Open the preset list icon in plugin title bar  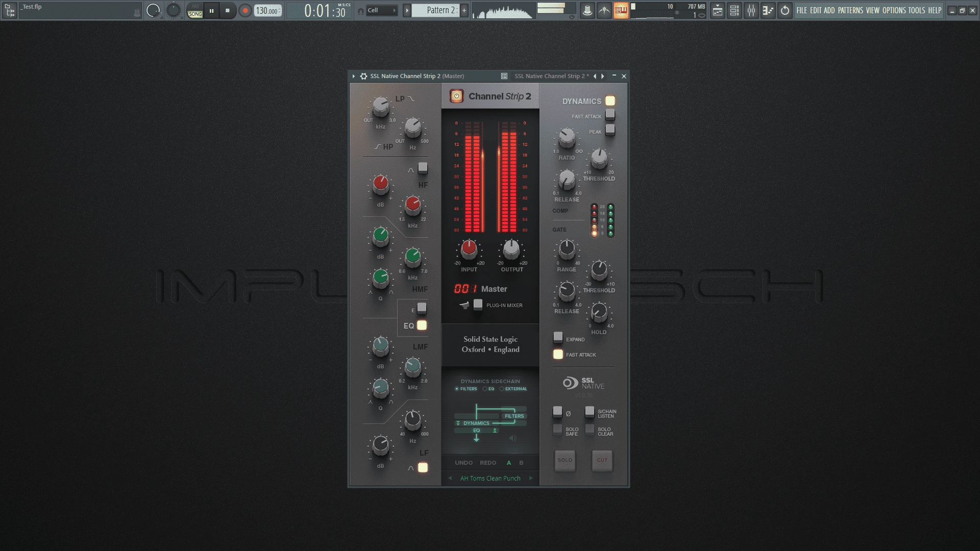point(504,76)
